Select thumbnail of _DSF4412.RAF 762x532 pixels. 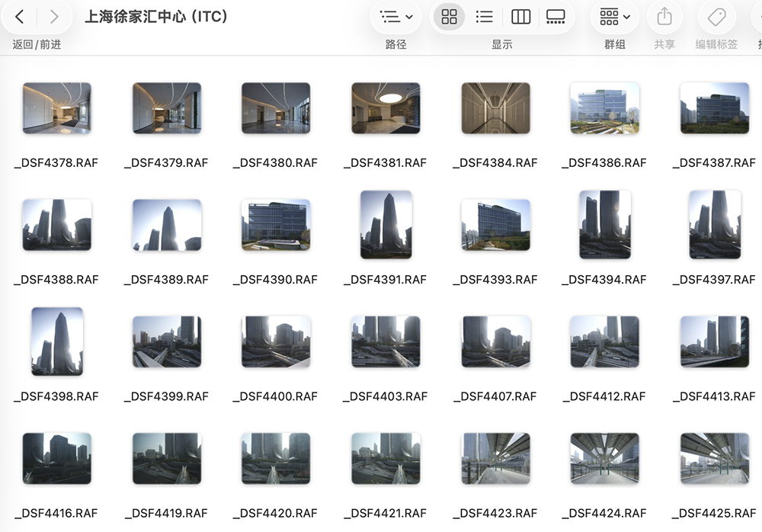tap(605, 341)
